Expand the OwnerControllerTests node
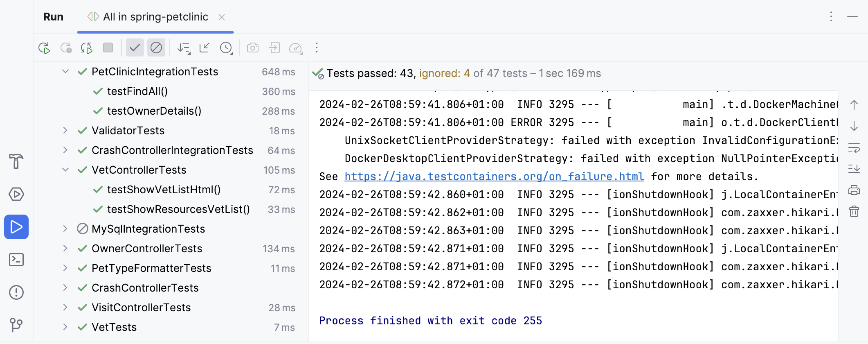The height and width of the screenshot is (344, 868). click(65, 249)
